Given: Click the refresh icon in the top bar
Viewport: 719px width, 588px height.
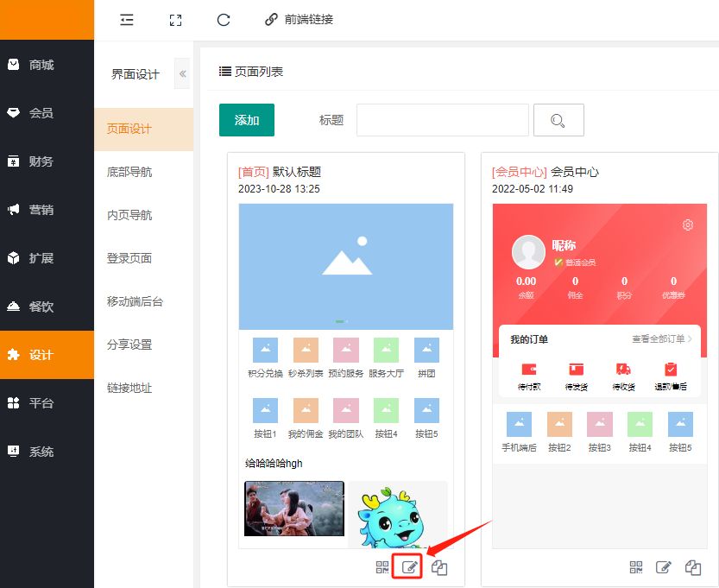Looking at the screenshot, I should pyautogui.click(x=224, y=20).
